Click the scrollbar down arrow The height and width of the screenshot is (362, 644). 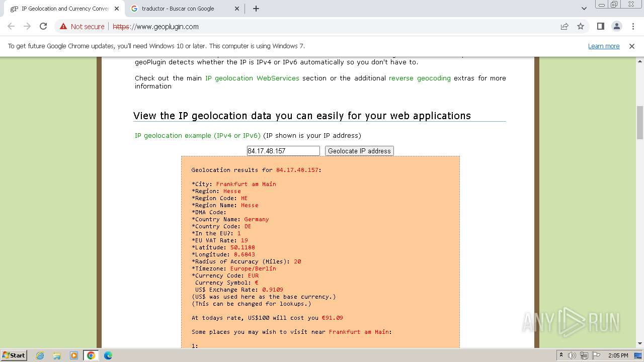pyautogui.click(x=640, y=343)
